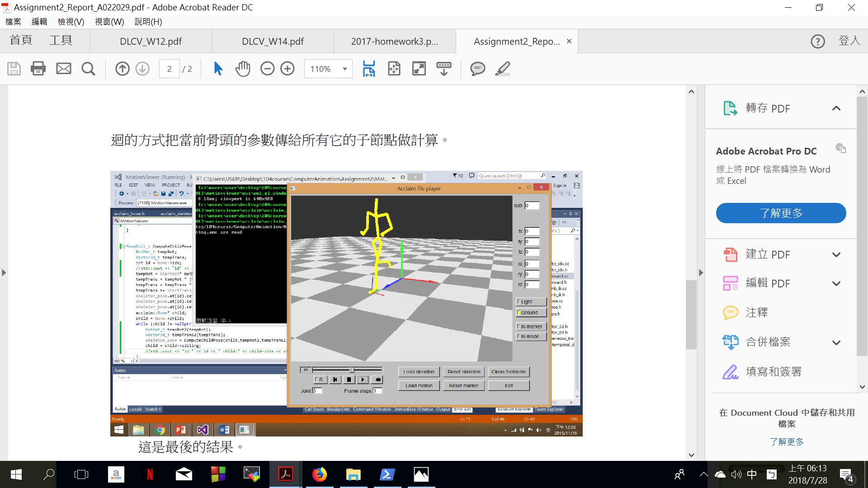Collapse the right tools pane arrow
Viewport: 868px width, 488px height.
[x=701, y=273]
